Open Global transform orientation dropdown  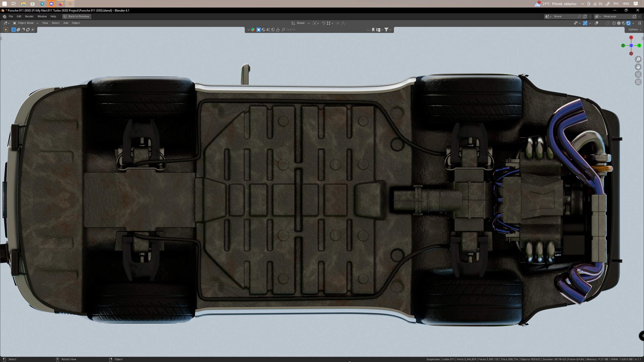pyautogui.click(x=301, y=23)
